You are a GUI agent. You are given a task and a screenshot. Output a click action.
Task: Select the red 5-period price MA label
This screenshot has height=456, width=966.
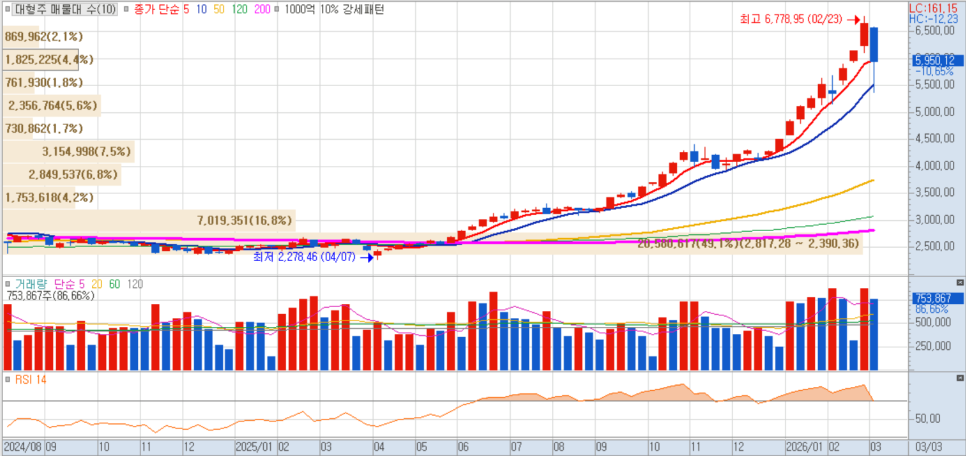click(187, 10)
